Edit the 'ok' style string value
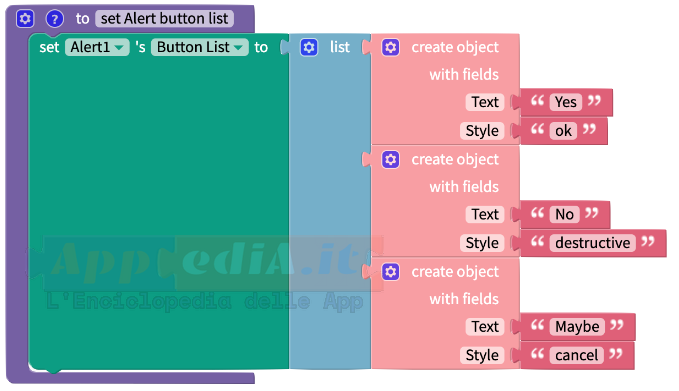This screenshot has width=679, height=391. click(563, 130)
